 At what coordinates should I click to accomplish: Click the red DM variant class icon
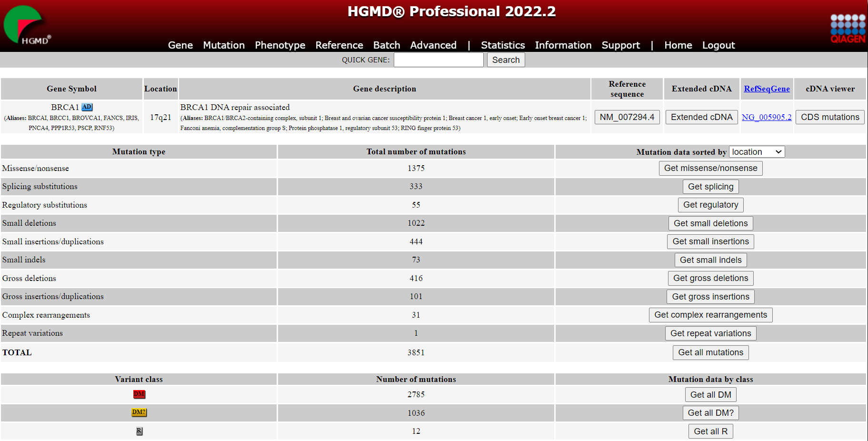[x=139, y=394]
